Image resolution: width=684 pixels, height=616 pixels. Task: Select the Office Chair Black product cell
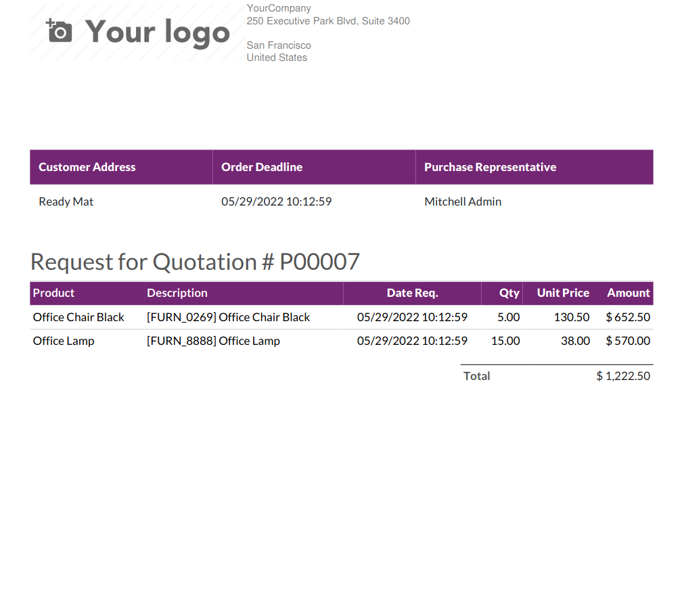(78, 317)
